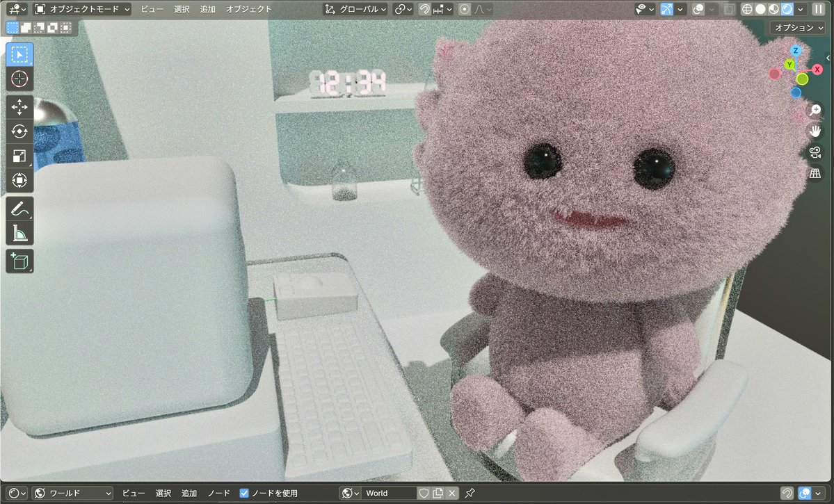This screenshot has width=834, height=504.
Task: Set selection mode to invert
Action: click(52, 28)
